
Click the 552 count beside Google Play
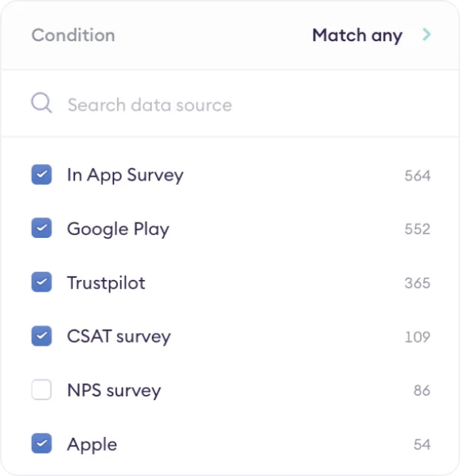point(417,229)
